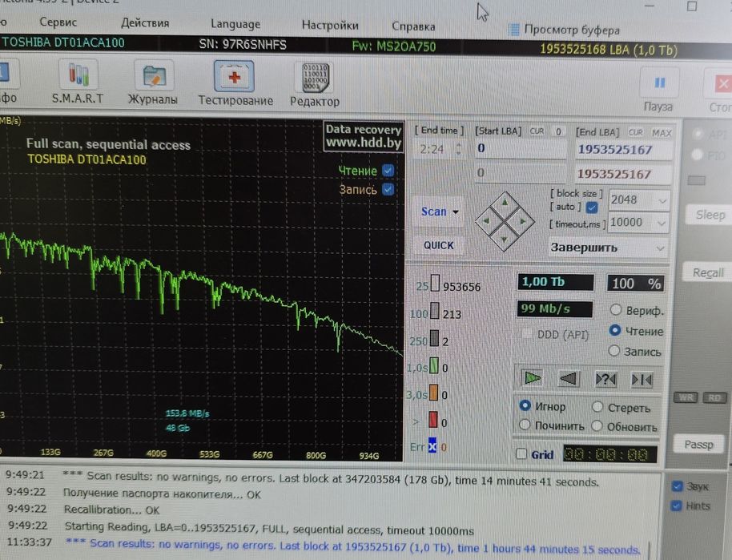Select the Стереть radio button
732x560 pixels.
coord(597,406)
